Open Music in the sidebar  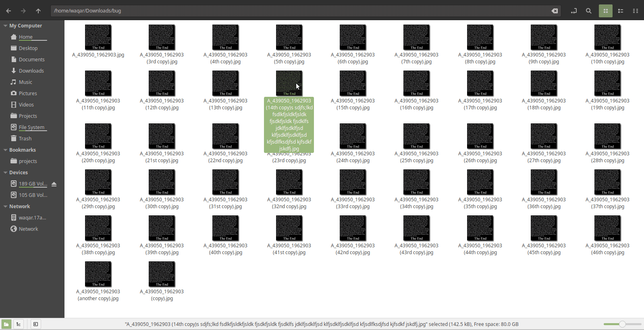[25, 82]
